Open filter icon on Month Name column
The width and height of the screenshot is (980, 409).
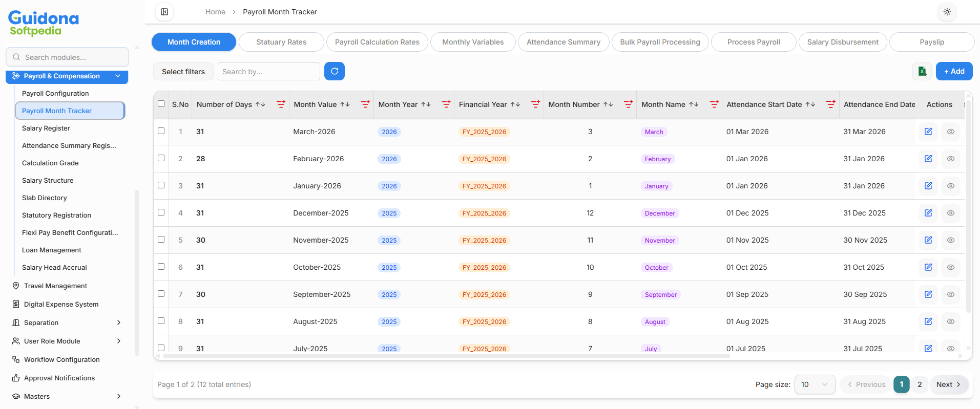714,104
